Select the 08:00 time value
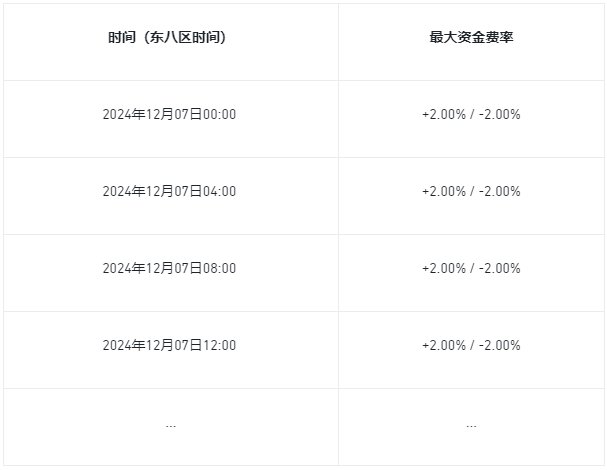The height and width of the screenshot is (470, 607). [220, 268]
